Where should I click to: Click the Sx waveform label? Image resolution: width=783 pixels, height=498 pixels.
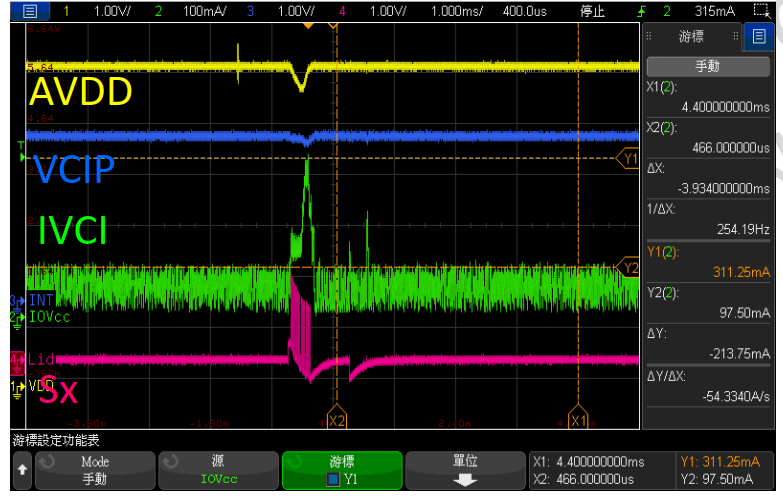pyautogui.click(x=58, y=391)
